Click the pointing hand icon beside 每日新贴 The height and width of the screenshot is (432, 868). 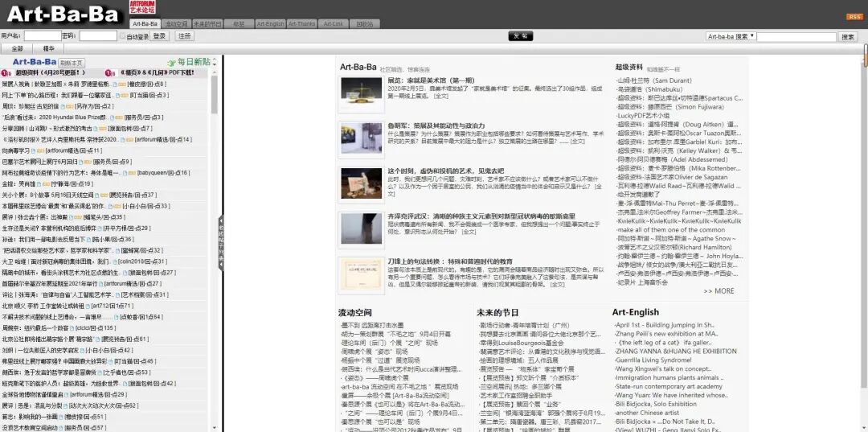(x=172, y=63)
